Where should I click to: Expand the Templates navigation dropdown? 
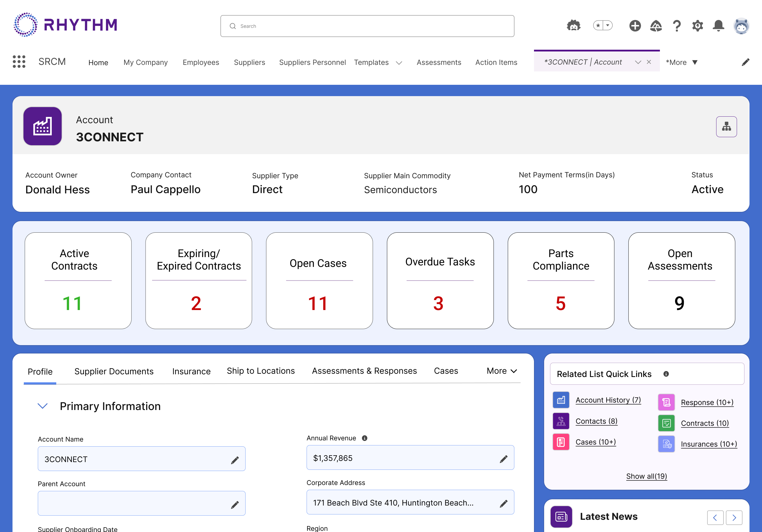(x=399, y=63)
